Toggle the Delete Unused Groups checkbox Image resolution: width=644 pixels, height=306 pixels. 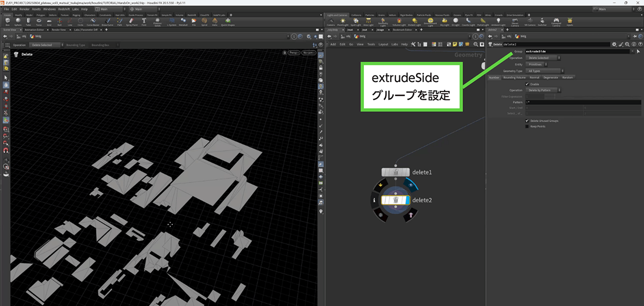tap(526, 121)
